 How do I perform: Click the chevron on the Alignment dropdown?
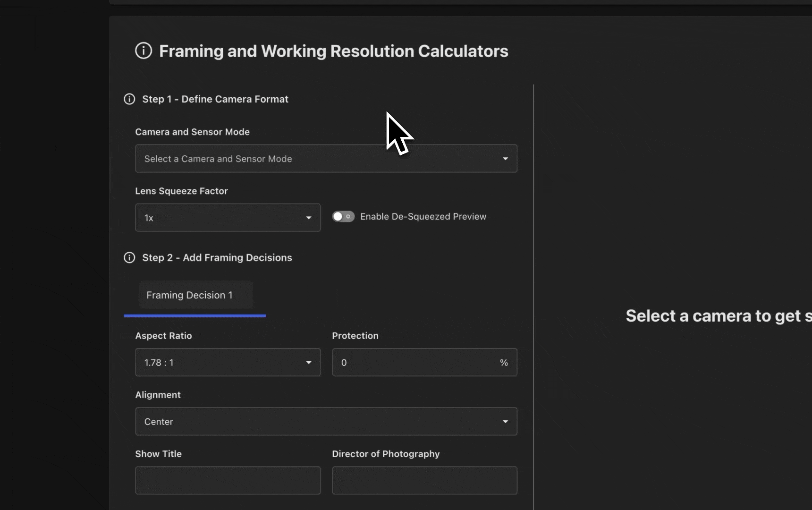tap(505, 421)
